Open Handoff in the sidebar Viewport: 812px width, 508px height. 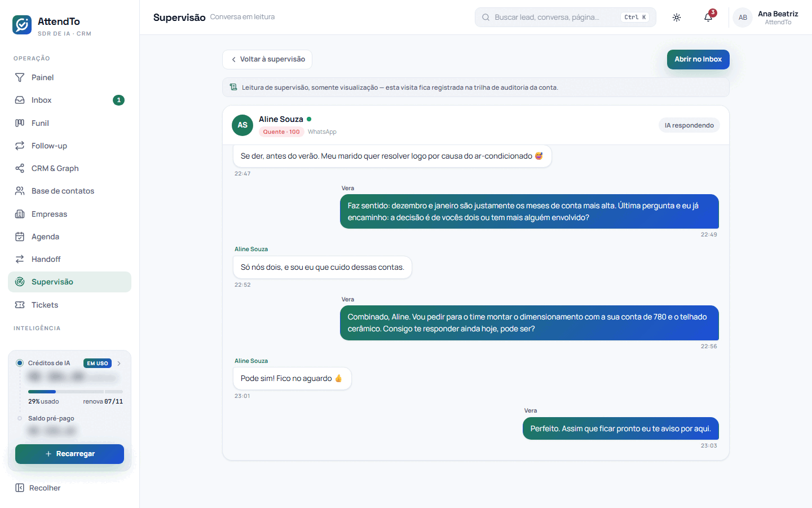pos(70,259)
